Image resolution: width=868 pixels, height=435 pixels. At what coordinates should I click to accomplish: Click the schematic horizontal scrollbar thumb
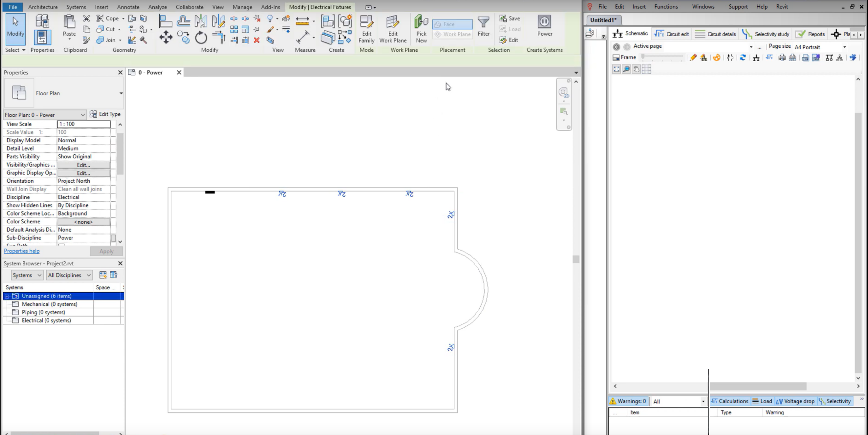point(758,386)
